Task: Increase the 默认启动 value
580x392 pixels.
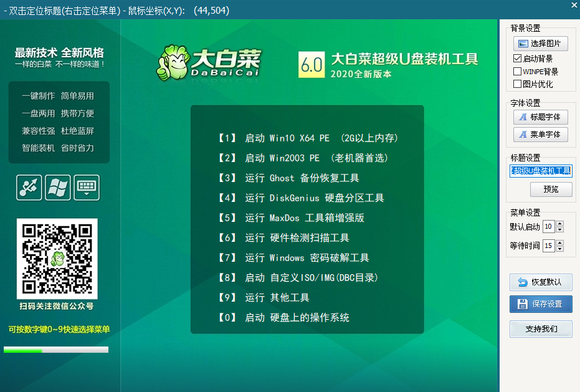Action: (559, 224)
